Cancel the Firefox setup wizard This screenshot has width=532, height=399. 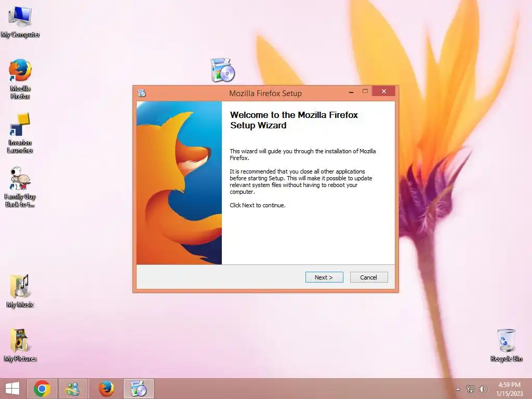tap(369, 277)
